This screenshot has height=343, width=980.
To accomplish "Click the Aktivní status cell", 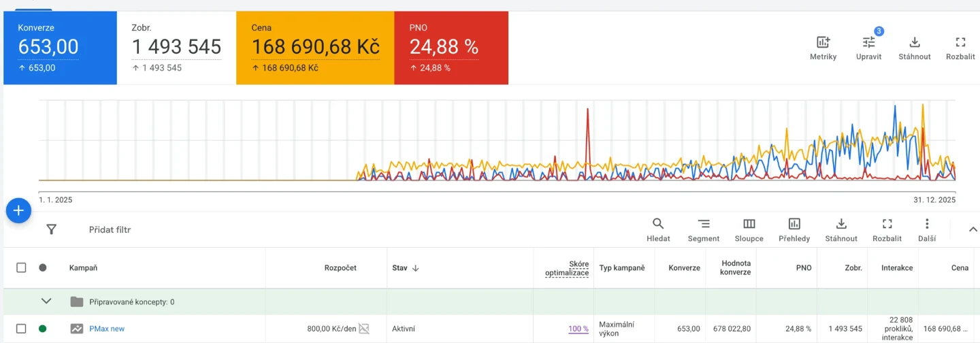I will point(404,329).
